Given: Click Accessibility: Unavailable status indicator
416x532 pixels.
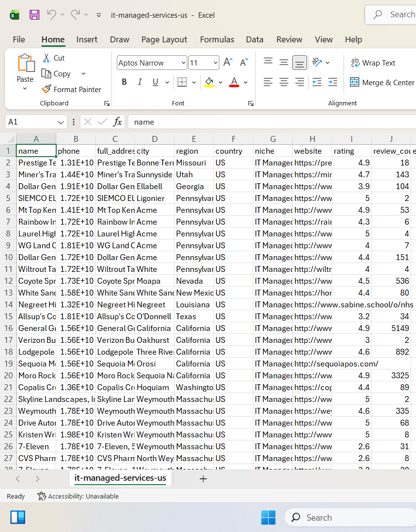Looking at the screenshot, I should (x=78, y=496).
